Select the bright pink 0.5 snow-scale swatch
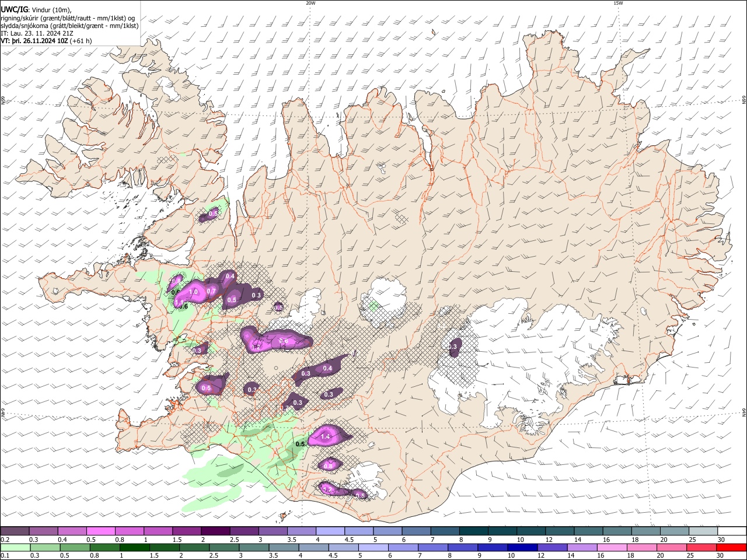This screenshot has height=560, width=747. tap(100, 531)
